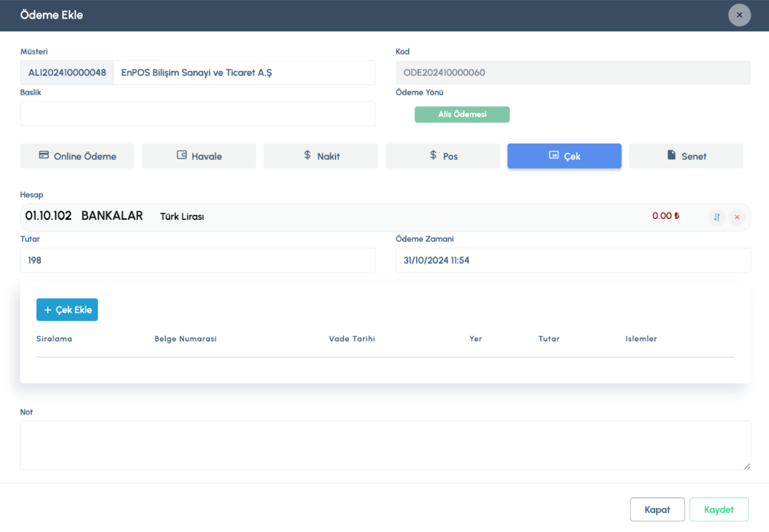Focus the Tutar amount field
Viewport: 769px width, 532px height.
click(x=198, y=260)
